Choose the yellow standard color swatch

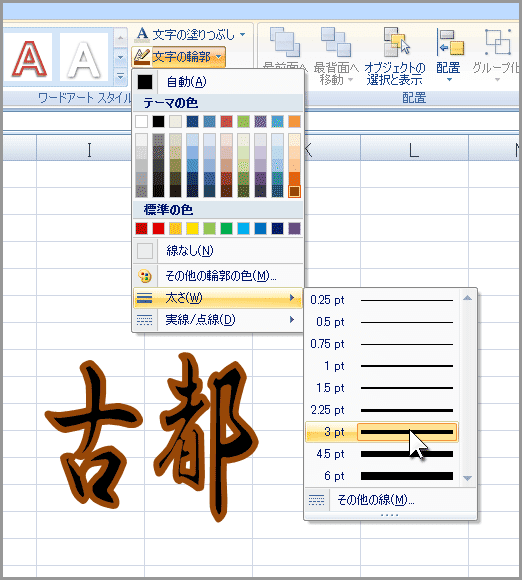[x=192, y=229]
